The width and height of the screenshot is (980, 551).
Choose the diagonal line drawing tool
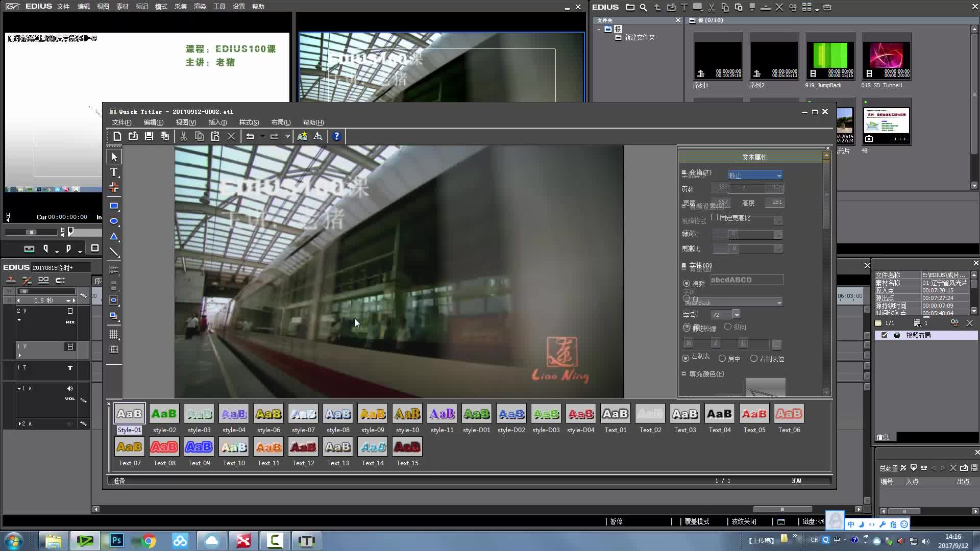point(114,252)
